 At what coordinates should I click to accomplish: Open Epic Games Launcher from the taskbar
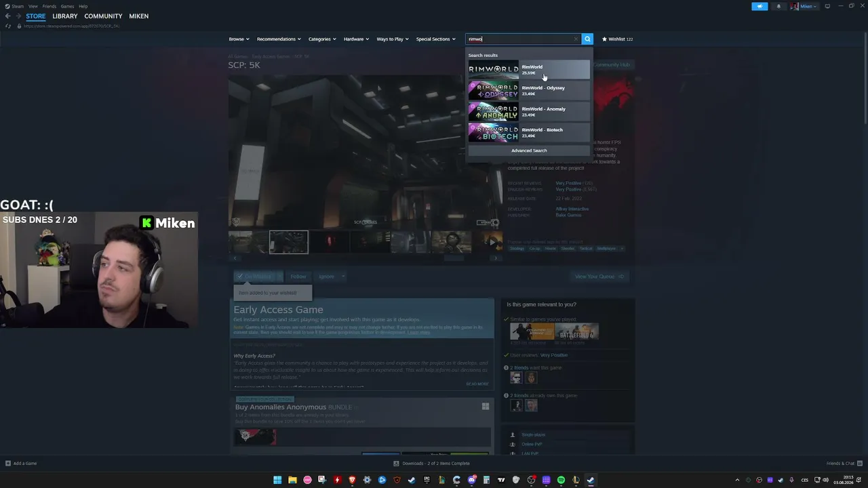tap(427, 480)
